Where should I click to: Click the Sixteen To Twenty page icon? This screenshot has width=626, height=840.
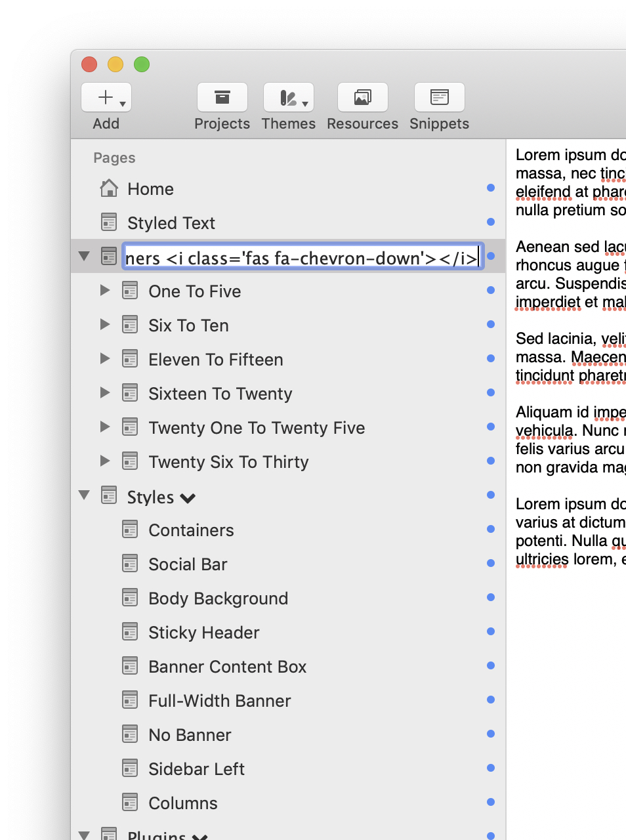130,393
